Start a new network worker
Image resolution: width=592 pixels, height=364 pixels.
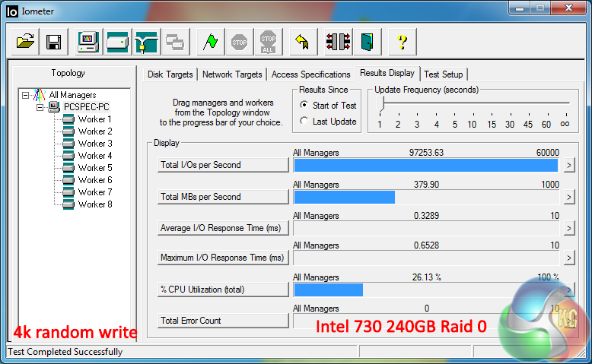pos(147,42)
